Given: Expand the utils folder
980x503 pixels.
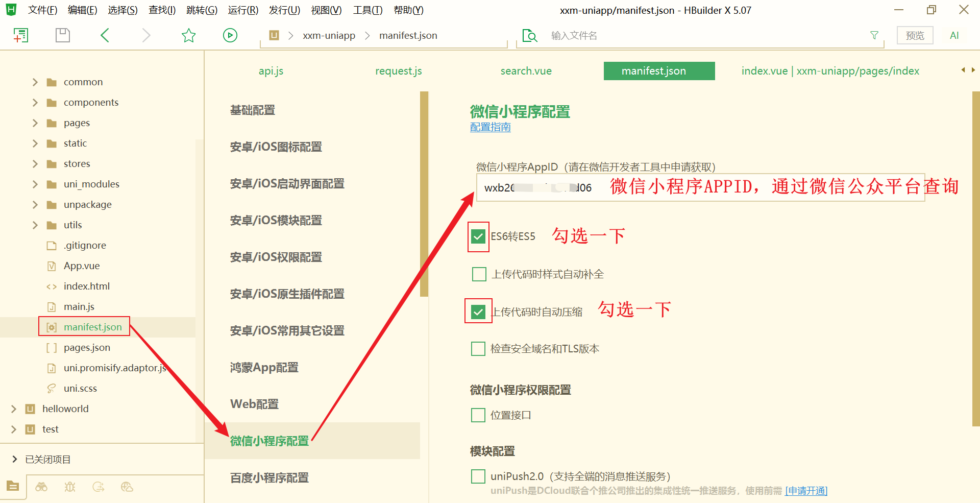Looking at the screenshot, I should click(35, 225).
